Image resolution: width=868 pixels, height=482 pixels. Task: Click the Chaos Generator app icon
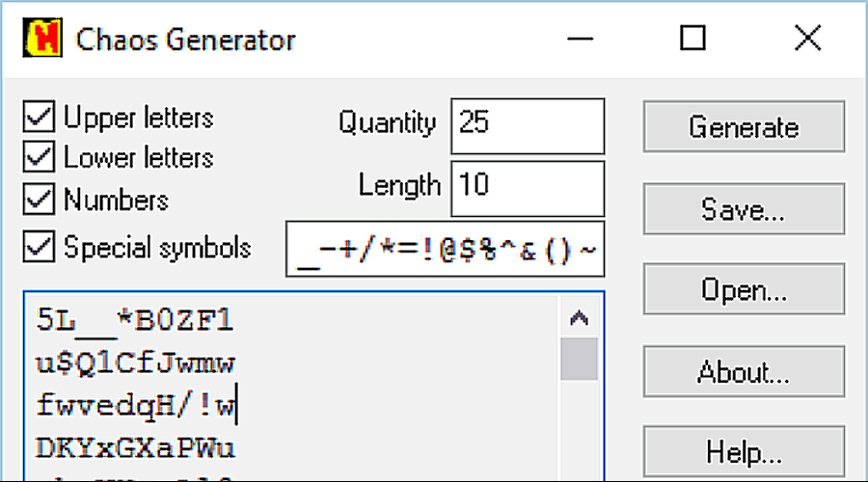pyautogui.click(x=41, y=40)
